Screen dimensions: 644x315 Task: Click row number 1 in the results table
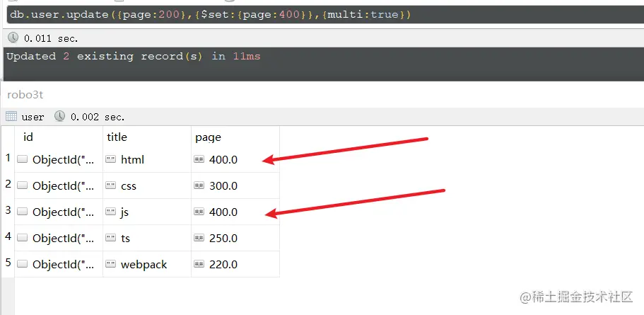point(8,157)
